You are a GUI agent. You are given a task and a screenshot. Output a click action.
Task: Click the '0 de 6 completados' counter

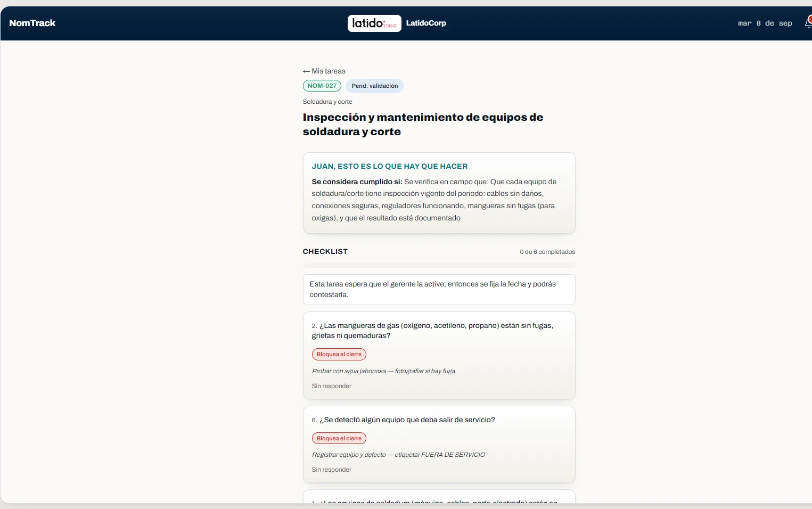pyautogui.click(x=547, y=252)
